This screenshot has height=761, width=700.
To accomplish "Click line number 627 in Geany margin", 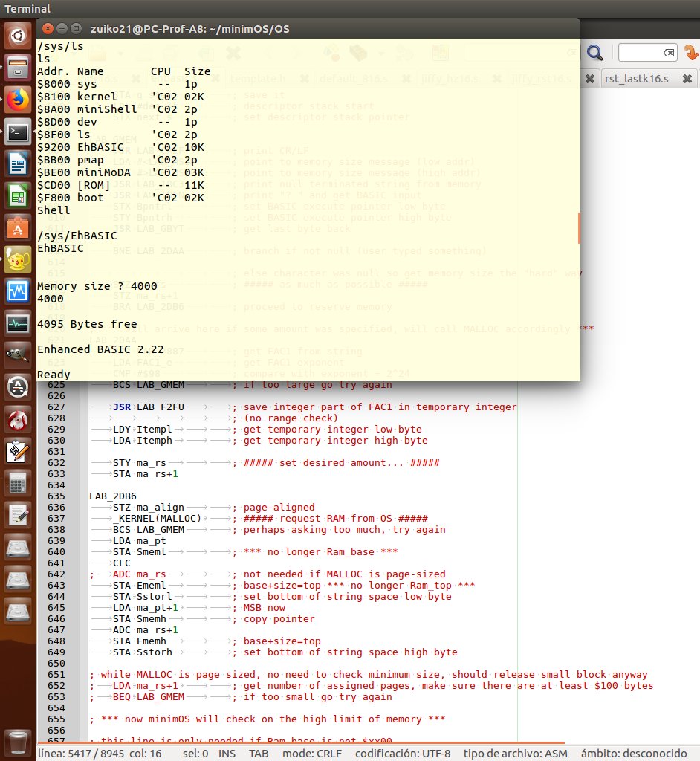I will (56, 407).
